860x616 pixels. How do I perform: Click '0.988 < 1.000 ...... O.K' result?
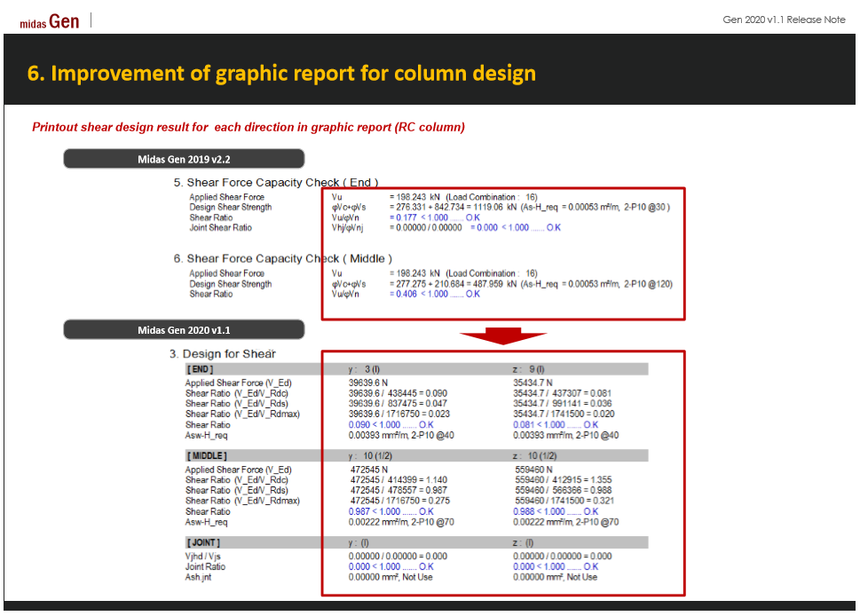pyautogui.click(x=556, y=512)
